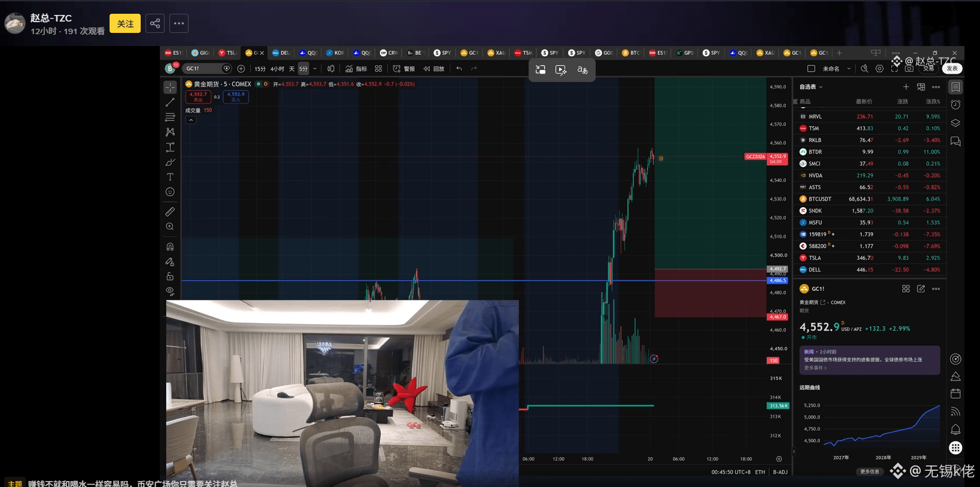Follow 赵总-TZC with the 关注 button
The image size is (980, 487).
tap(125, 23)
